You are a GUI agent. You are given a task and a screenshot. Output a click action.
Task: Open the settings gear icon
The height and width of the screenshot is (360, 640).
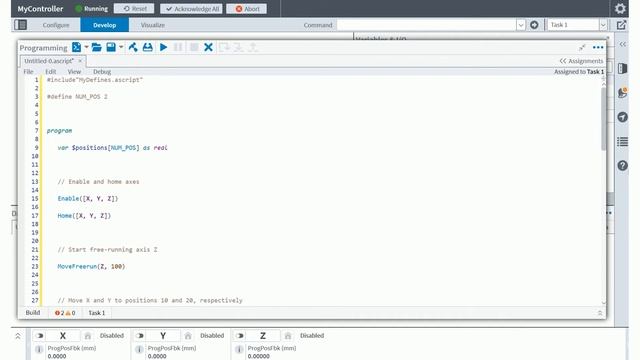620,9
